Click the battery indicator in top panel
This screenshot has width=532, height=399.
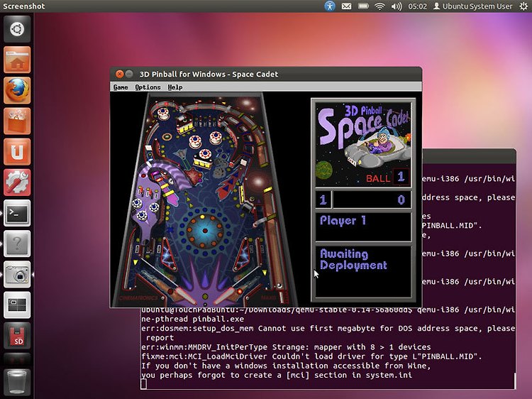coord(363,6)
